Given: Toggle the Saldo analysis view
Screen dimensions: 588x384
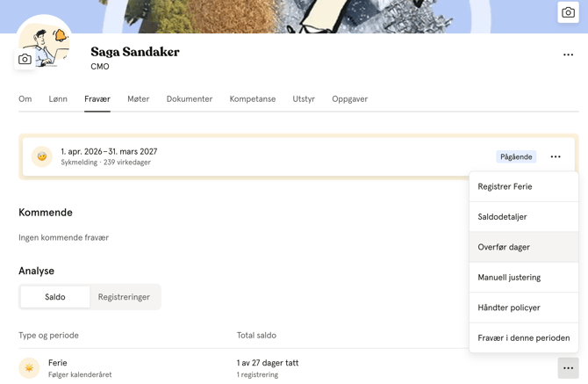Looking at the screenshot, I should [55, 297].
